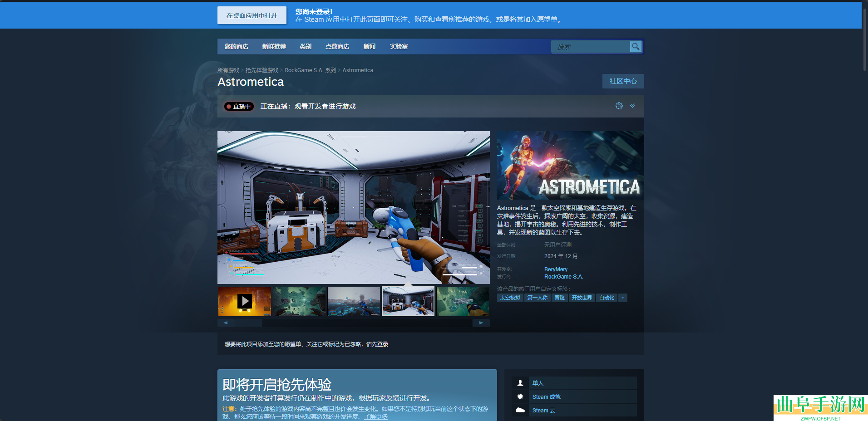The height and width of the screenshot is (421, 868).
Task: Collapse the live broadcast chevron
Action: 632,106
